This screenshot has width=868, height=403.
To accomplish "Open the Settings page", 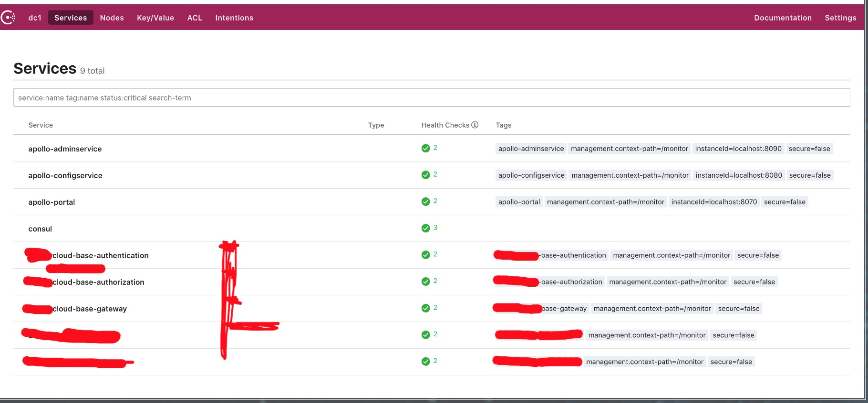I will tap(840, 18).
